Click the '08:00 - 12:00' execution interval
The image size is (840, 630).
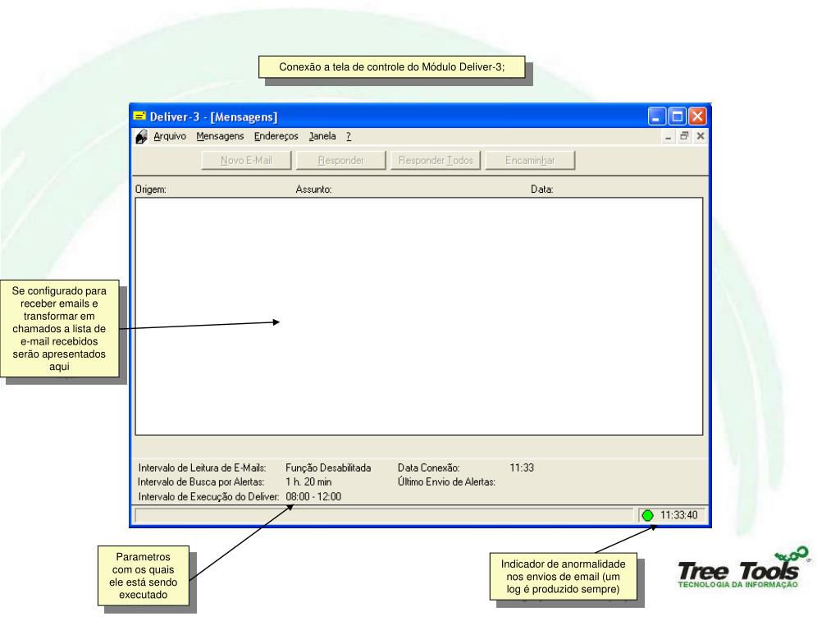tap(313, 496)
